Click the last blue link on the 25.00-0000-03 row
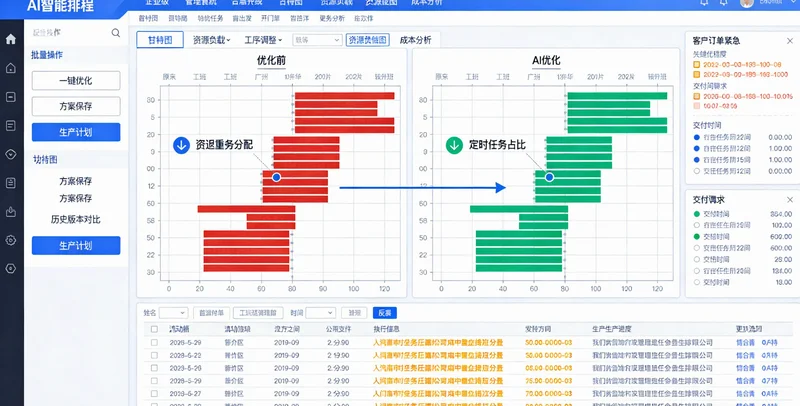Image resolution: width=800 pixels, height=406 pixels. pyautogui.click(x=769, y=380)
